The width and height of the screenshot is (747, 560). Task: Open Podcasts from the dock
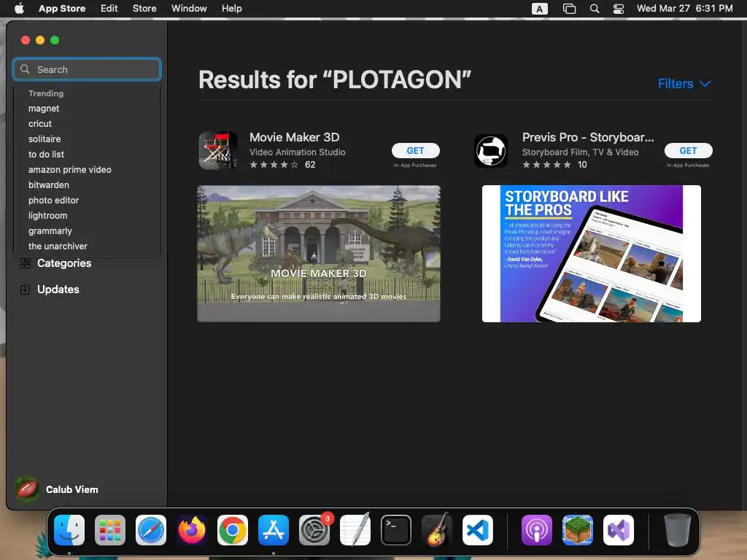pyautogui.click(x=537, y=530)
